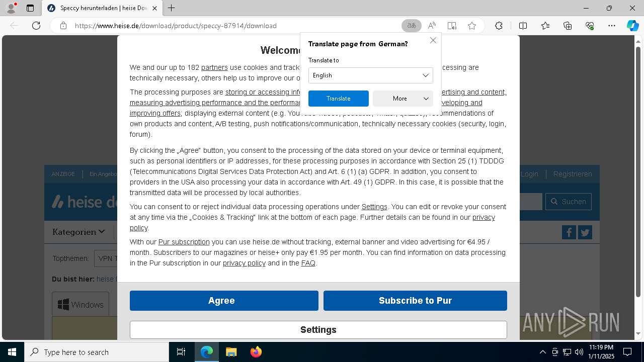Open the partners link
644x362 pixels.
(x=214, y=67)
